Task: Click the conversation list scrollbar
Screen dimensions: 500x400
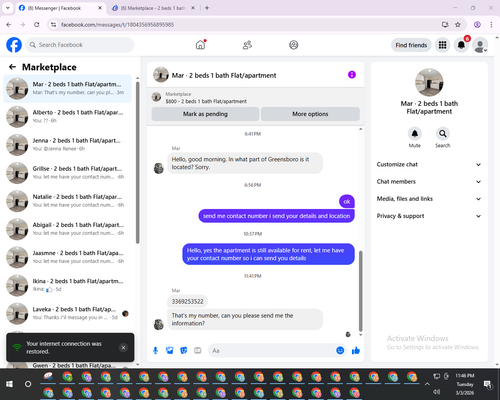Action: click(137, 163)
